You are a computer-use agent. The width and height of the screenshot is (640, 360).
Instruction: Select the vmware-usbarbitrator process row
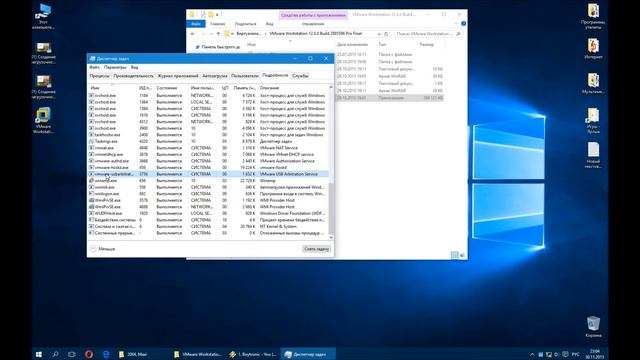coord(208,174)
